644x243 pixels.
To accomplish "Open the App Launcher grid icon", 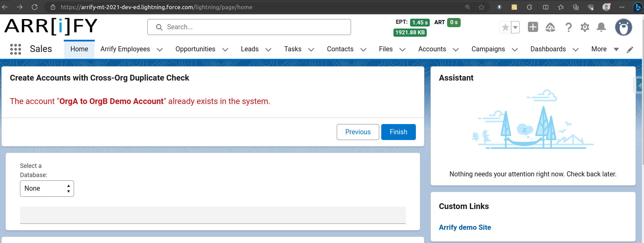I will (x=16, y=49).
